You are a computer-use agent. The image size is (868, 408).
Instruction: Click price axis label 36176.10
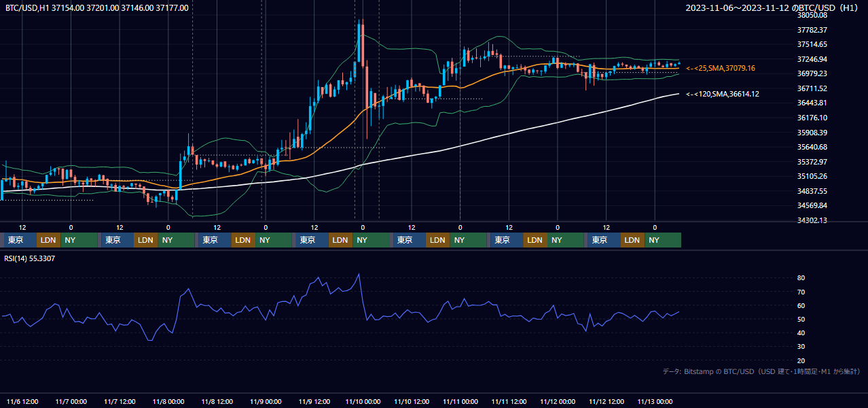[x=812, y=118]
